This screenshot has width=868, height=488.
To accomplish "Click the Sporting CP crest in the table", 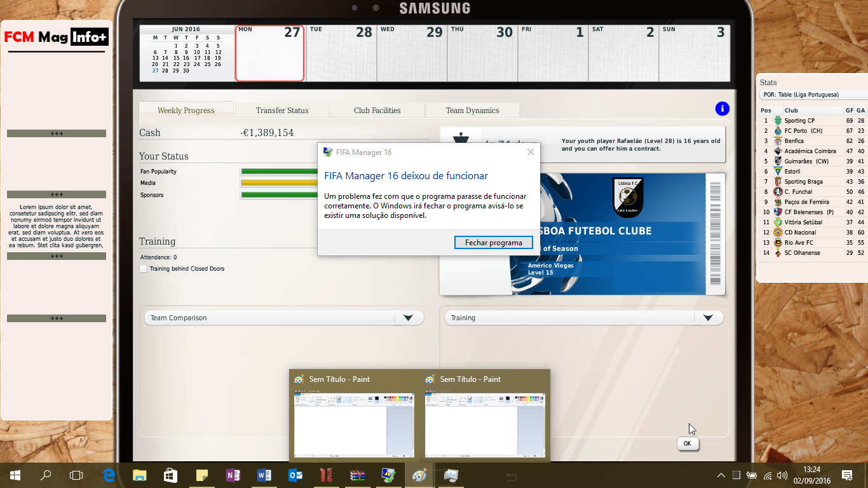I will pyautogui.click(x=778, y=120).
